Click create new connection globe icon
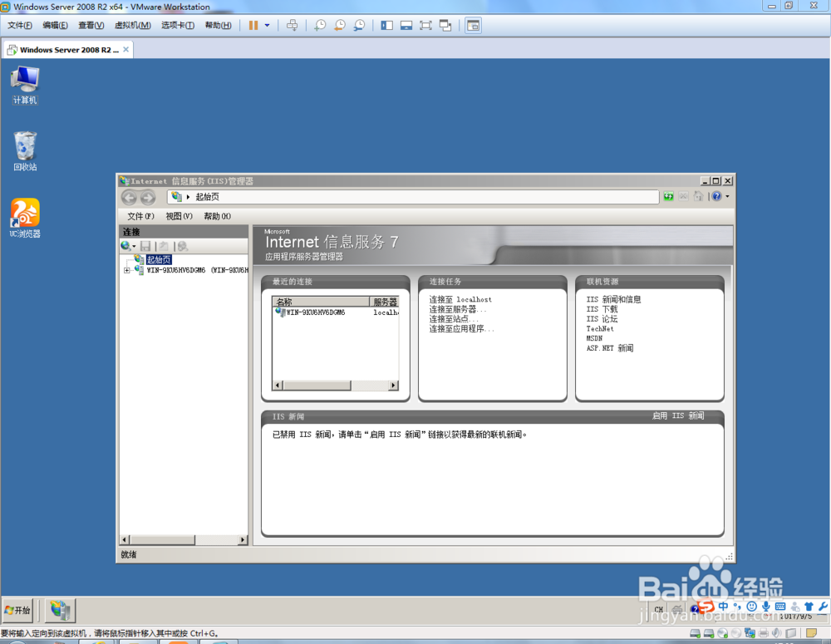The height and width of the screenshot is (644, 831). 126,246
